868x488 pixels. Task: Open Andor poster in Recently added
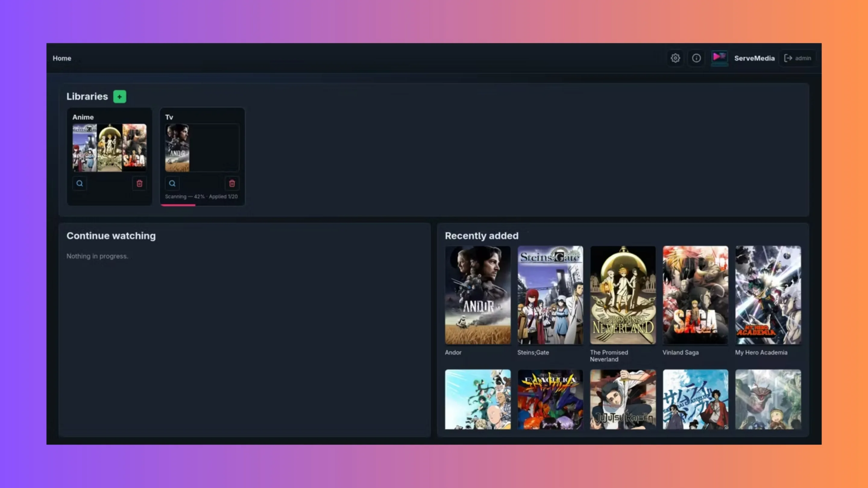(477, 295)
